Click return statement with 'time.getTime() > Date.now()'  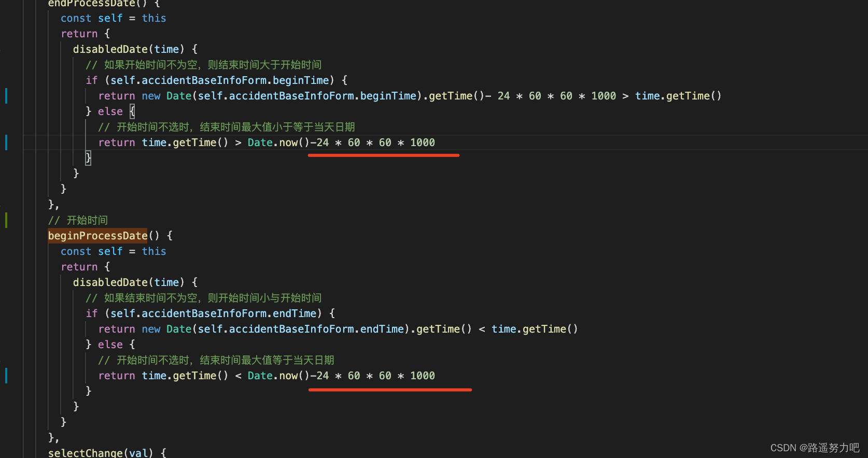pyautogui.click(x=267, y=142)
